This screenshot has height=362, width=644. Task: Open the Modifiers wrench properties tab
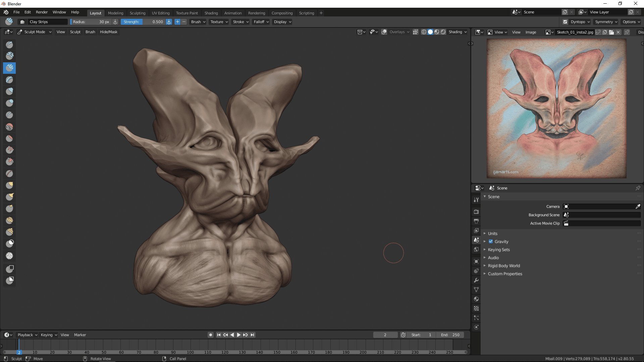(x=476, y=280)
